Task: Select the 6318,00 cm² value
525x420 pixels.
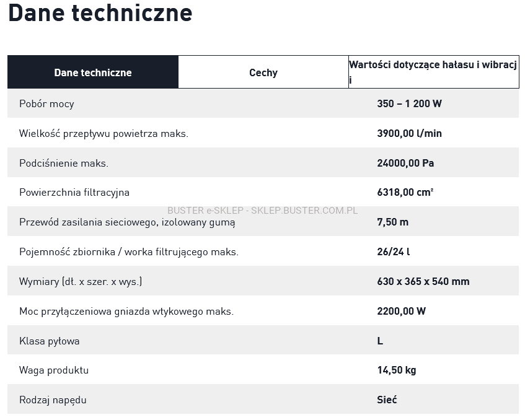Action: click(x=405, y=192)
